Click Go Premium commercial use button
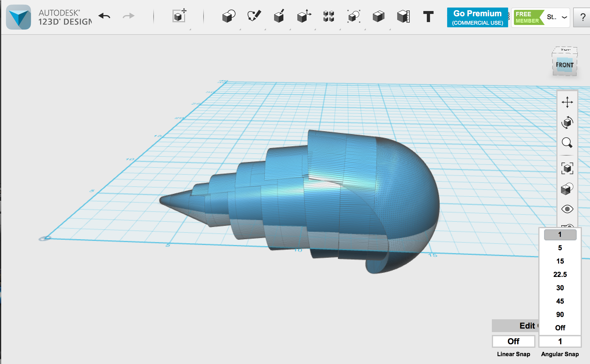Viewport: 590px width, 364px height. coord(477,17)
